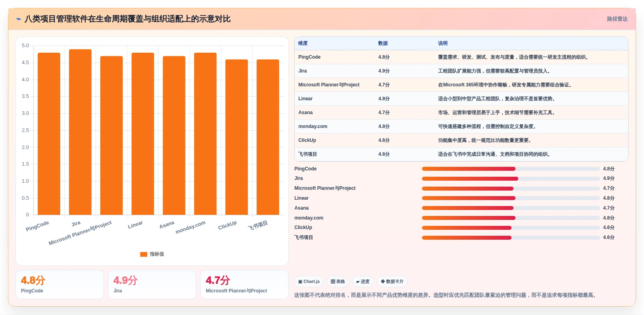
Task: Click the 飞书项目 progress bar
Action: pyautogui.click(x=511, y=238)
